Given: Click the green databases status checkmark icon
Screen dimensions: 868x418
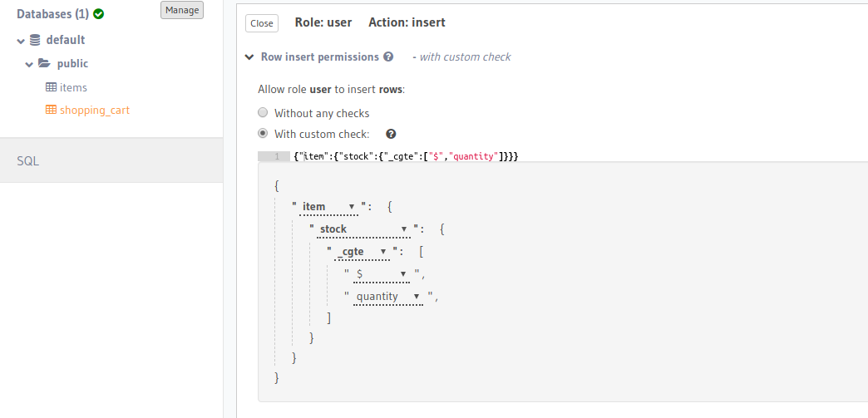Looking at the screenshot, I should pos(99,14).
